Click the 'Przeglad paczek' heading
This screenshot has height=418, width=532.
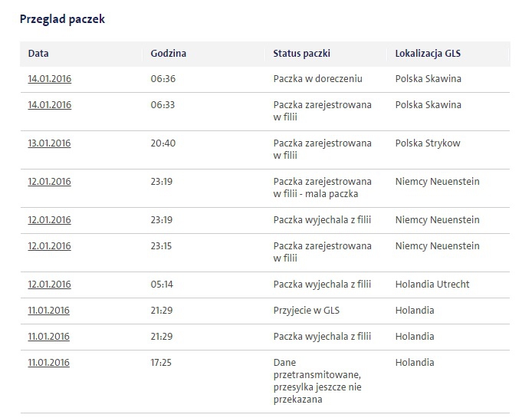click(x=62, y=19)
